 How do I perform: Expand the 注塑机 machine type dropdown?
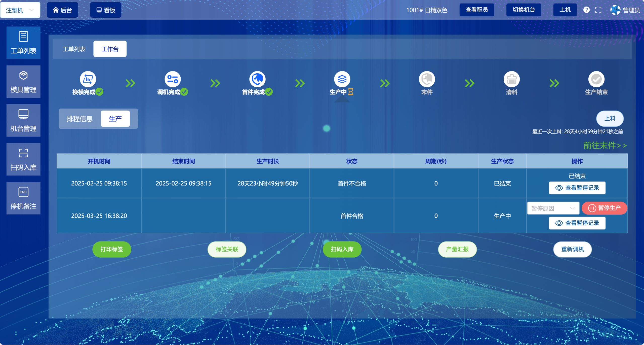coord(20,10)
